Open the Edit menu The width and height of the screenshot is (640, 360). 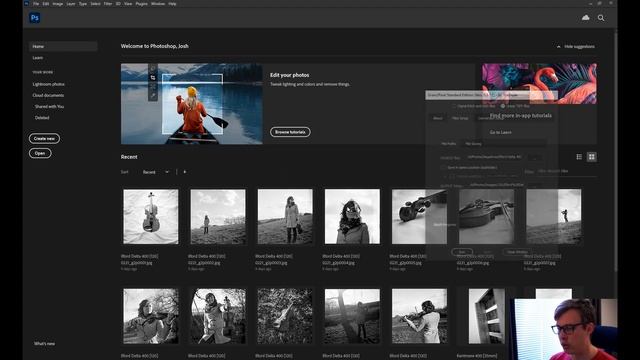point(46,4)
